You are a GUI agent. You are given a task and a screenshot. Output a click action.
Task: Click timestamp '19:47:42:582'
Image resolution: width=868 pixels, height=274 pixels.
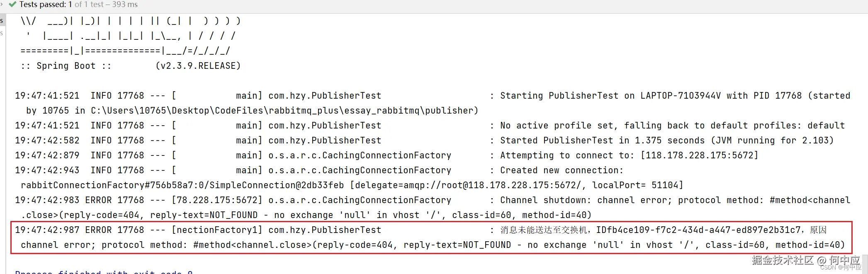[47, 141]
